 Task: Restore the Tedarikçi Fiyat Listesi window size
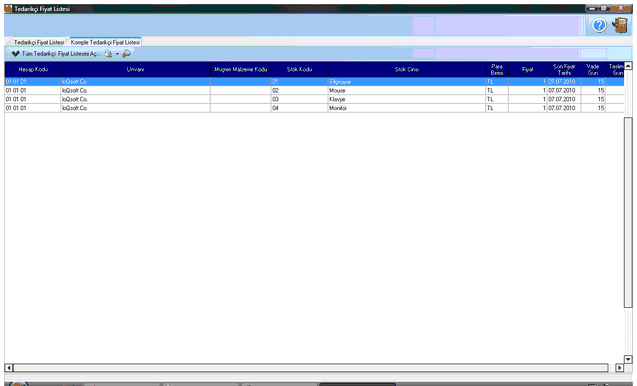click(604, 8)
